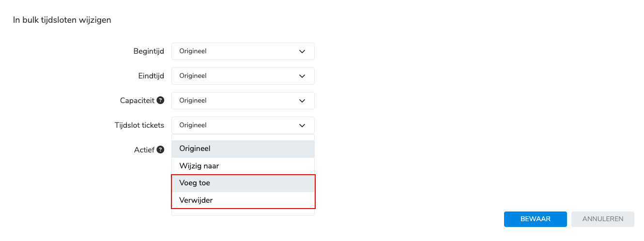Select the 'Origineel' option in the list

[243, 149]
